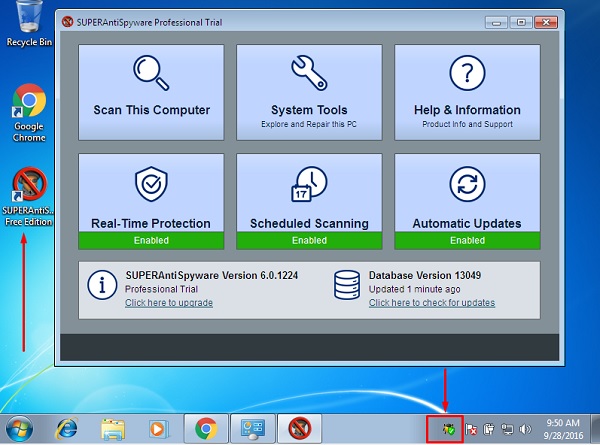Click the 'Click here to upgrade' link
Image resolution: width=600 pixels, height=445 pixels.
(169, 303)
